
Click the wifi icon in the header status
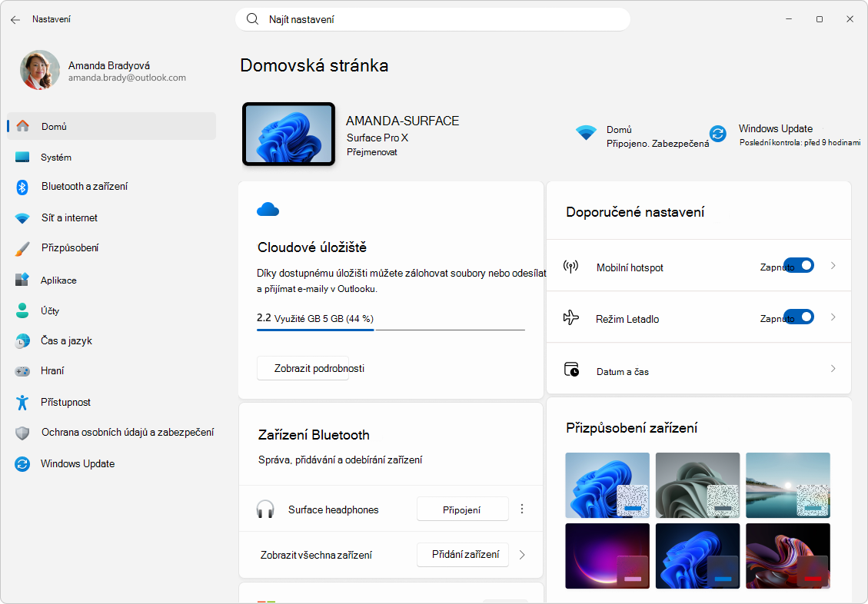[586, 133]
